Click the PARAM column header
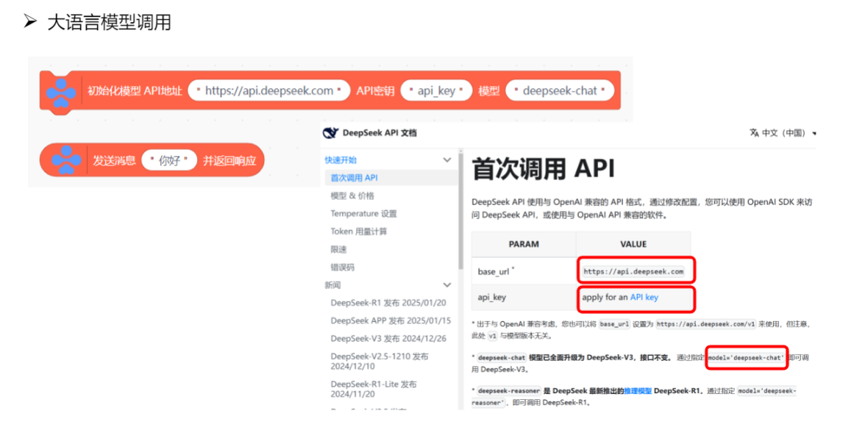 point(524,244)
